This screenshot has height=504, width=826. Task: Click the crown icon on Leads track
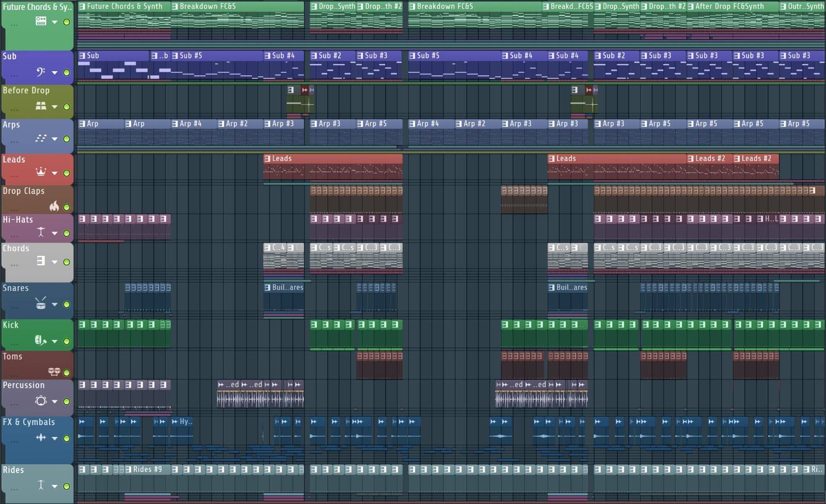click(41, 172)
